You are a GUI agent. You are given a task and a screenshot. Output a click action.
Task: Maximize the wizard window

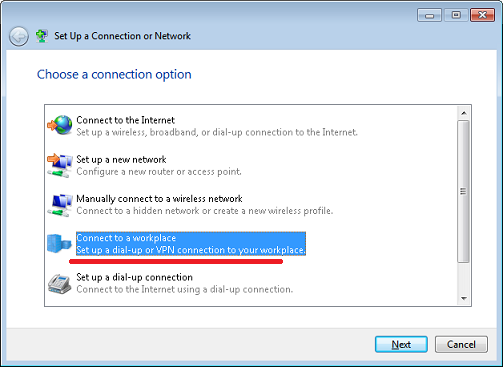(456, 15)
